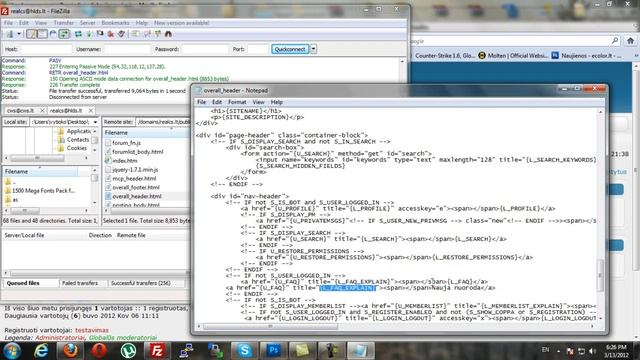640x360 pixels.
Task: Open directory listing filters icon
Action: click(x=136, y=34)
